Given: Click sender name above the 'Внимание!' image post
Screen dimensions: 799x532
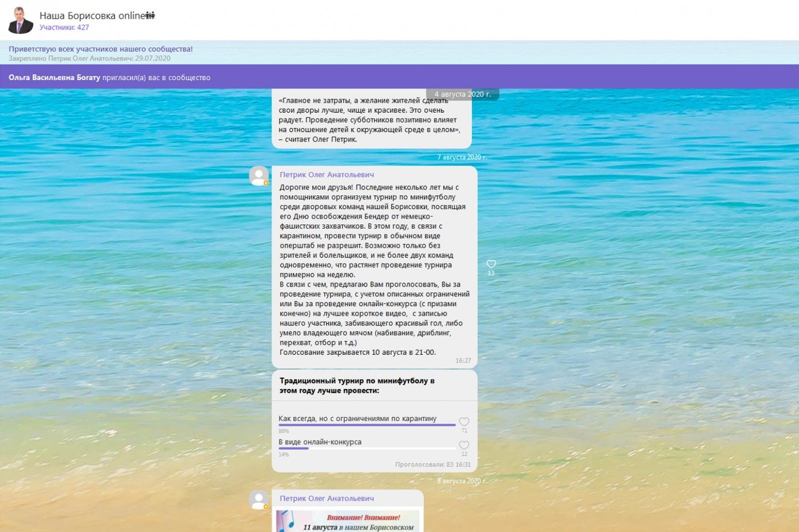Looking at the screenshot, I should pos(327,498).
